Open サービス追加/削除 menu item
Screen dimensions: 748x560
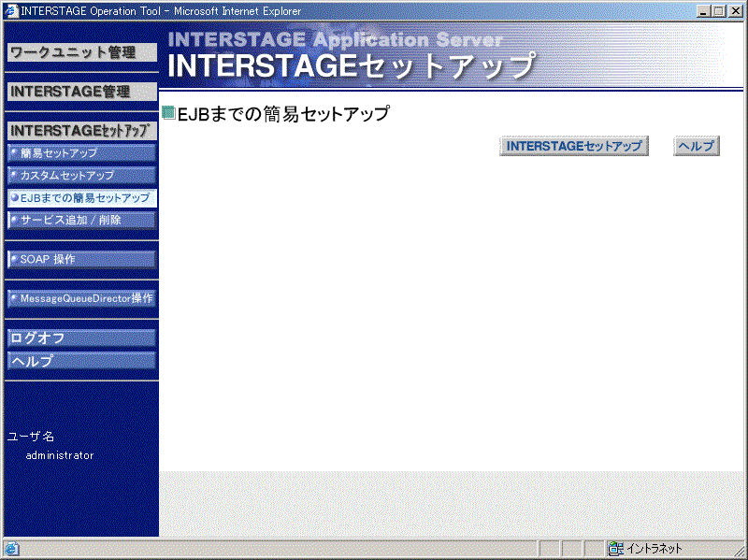(81, 221)
